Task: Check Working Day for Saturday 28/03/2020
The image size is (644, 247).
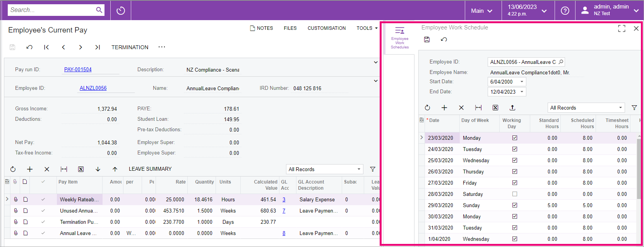Action: (515, 194)
